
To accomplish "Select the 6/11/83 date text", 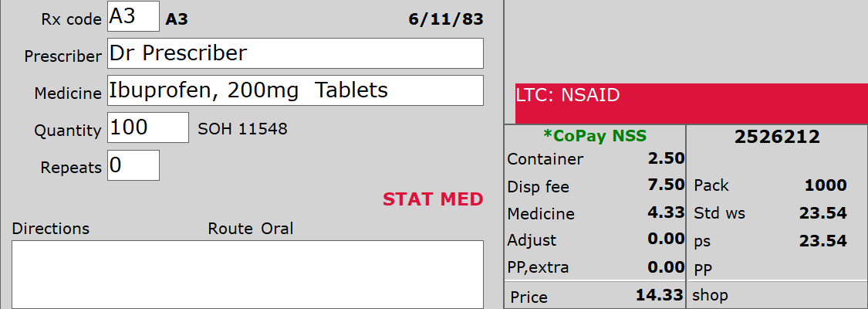I will click(446, 20).
